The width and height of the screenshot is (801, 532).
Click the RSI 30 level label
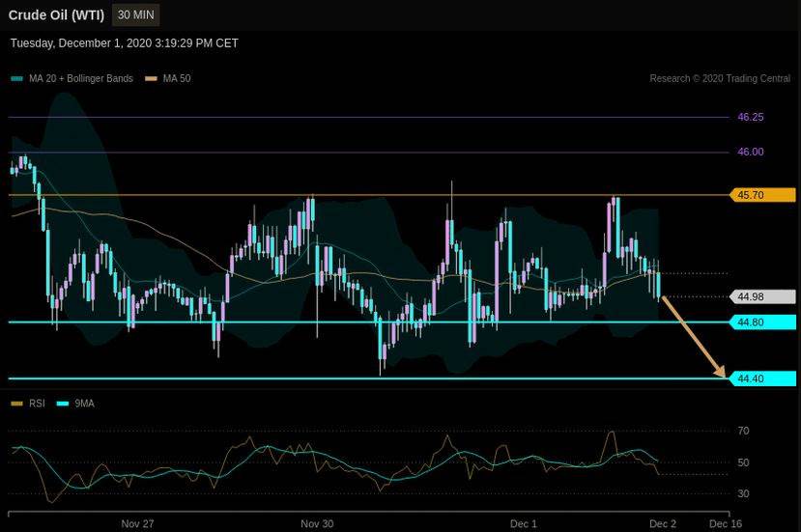[743, 493]
